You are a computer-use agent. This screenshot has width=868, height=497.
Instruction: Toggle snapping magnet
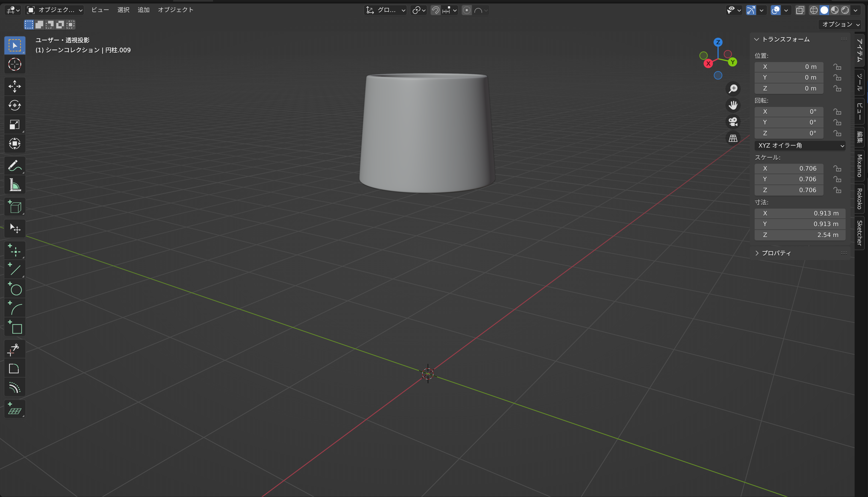pos(435,10)
